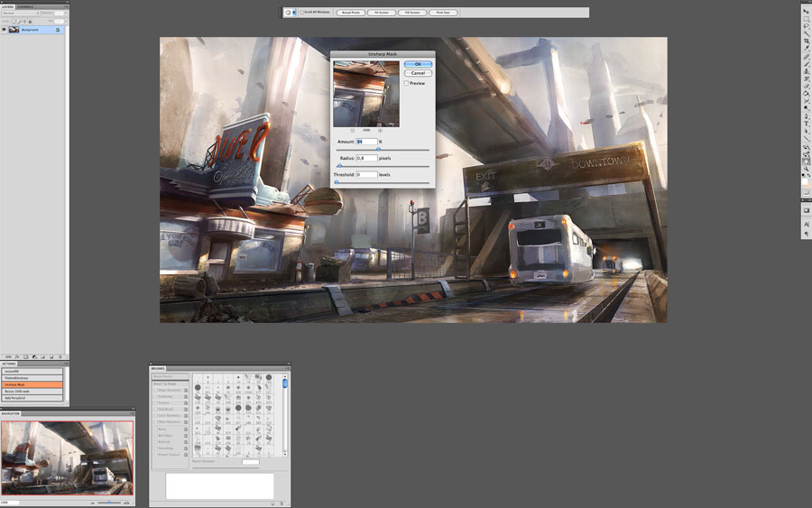
Task: Click the link layers icon
Action: [8, 356]
